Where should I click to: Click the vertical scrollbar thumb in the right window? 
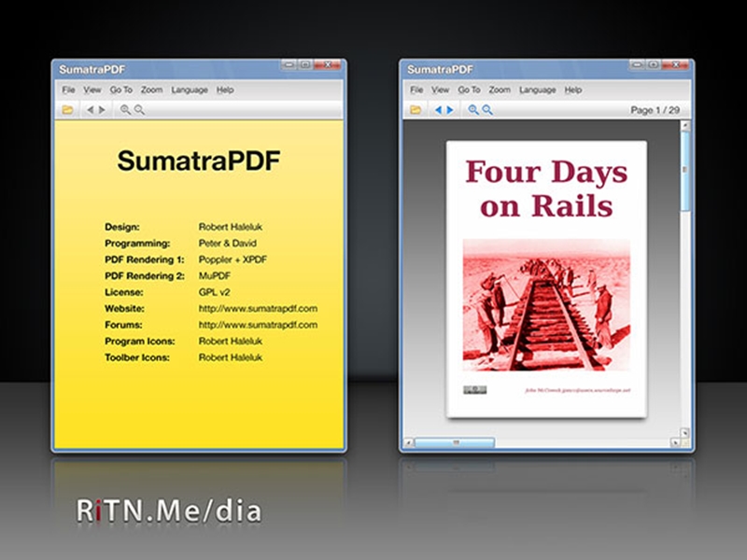(x=685, y=171)
